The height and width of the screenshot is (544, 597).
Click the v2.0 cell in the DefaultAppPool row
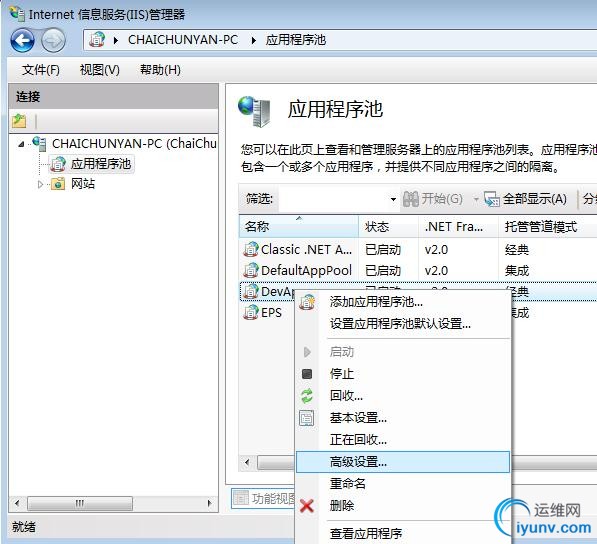click(x=436, y=271)
